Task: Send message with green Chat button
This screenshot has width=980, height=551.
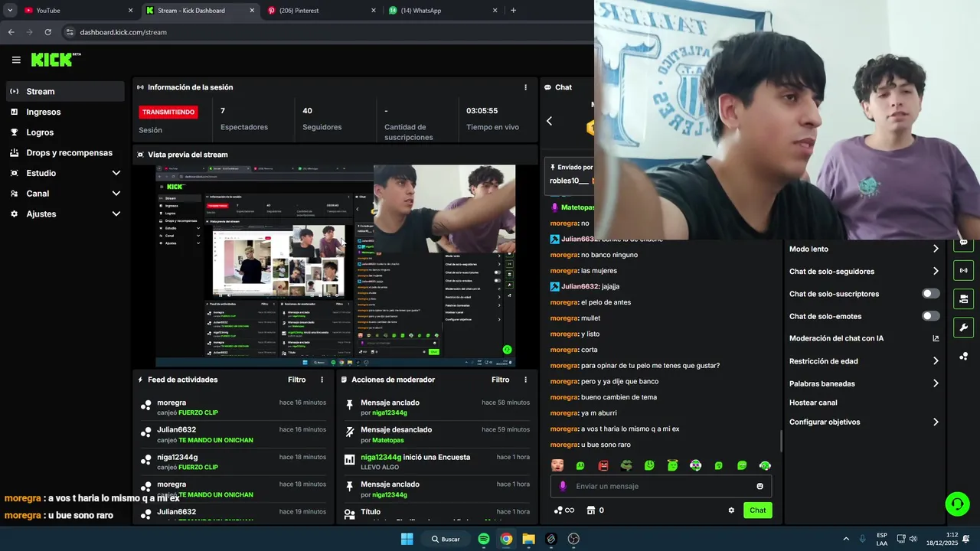Action: [x=757, y=510]
